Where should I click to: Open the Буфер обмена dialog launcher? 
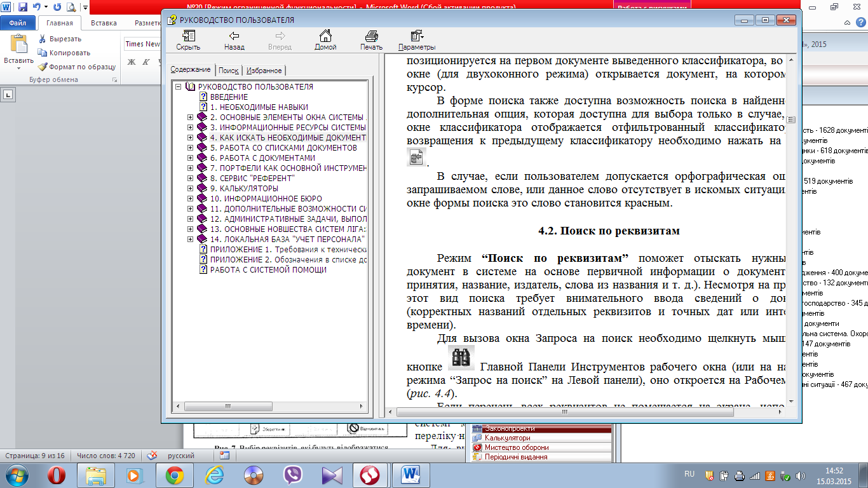click(114, 80)
